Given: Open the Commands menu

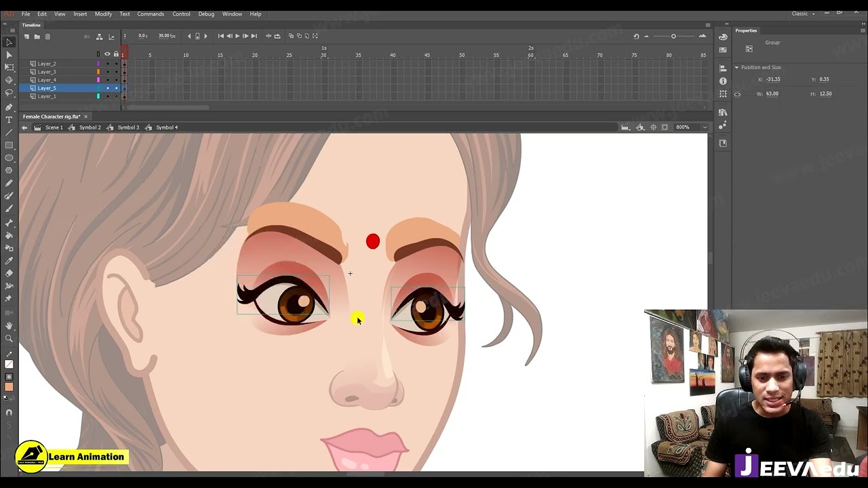Looking at the screenshot, I should (x=151, y=14).
